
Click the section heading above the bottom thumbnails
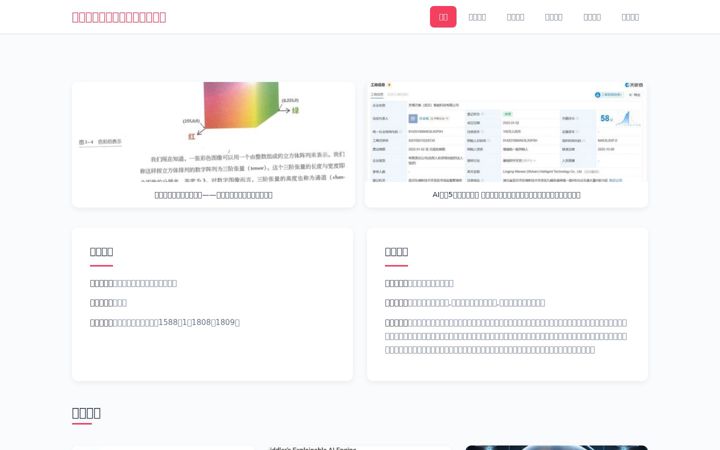(86, 413)
